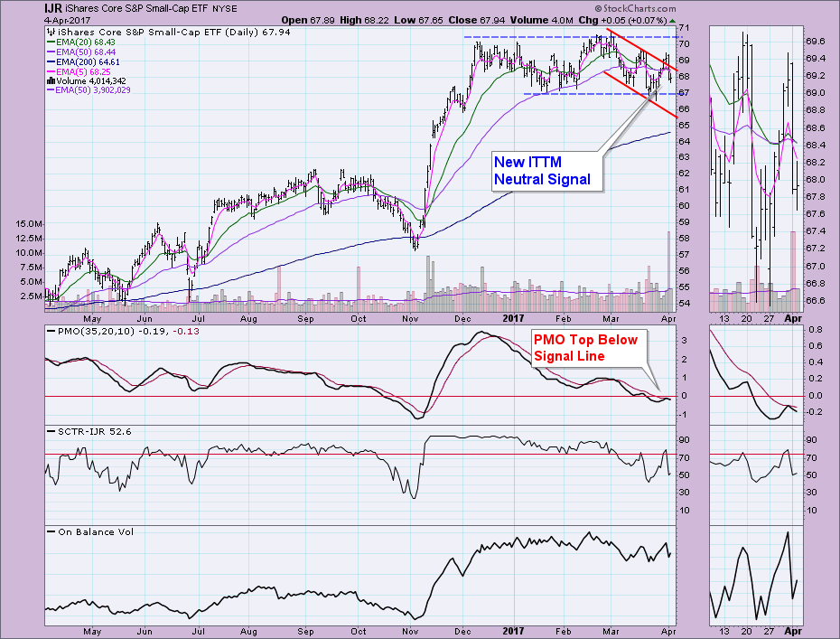
Task: Click the volume bars icon in legend
Action: (51, 81)
